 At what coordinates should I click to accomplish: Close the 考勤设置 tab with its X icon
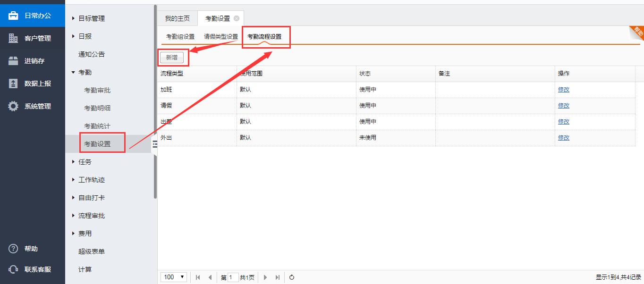click(x=237, y=18)
